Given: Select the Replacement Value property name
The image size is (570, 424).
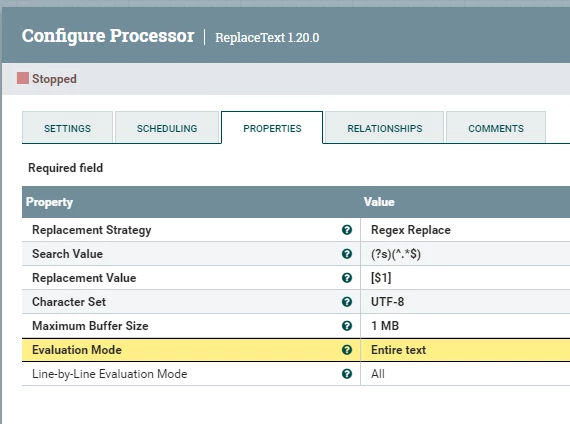Looking at the screenshot, I should [x=84, y=278].
